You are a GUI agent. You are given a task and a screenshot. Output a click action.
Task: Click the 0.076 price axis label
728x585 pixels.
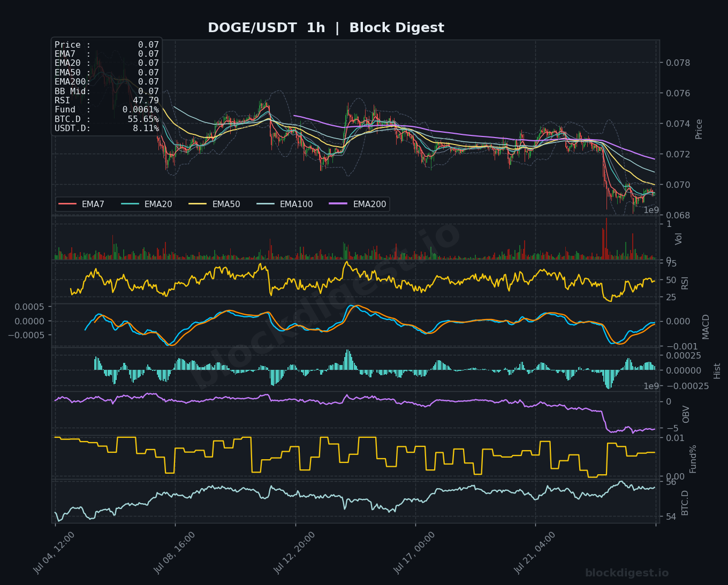tap(678, 93)
